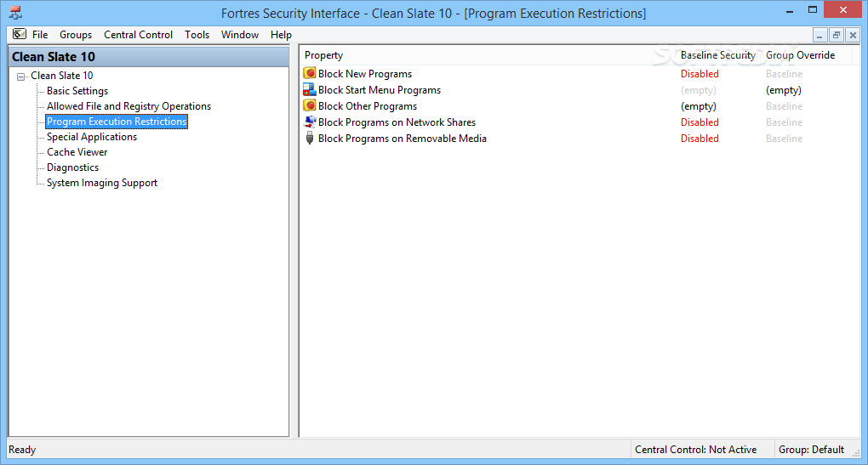The image size is (868, 465).
Task: Click baseline (empty) value for Start Menu Programs
Action: click(699, 90)
